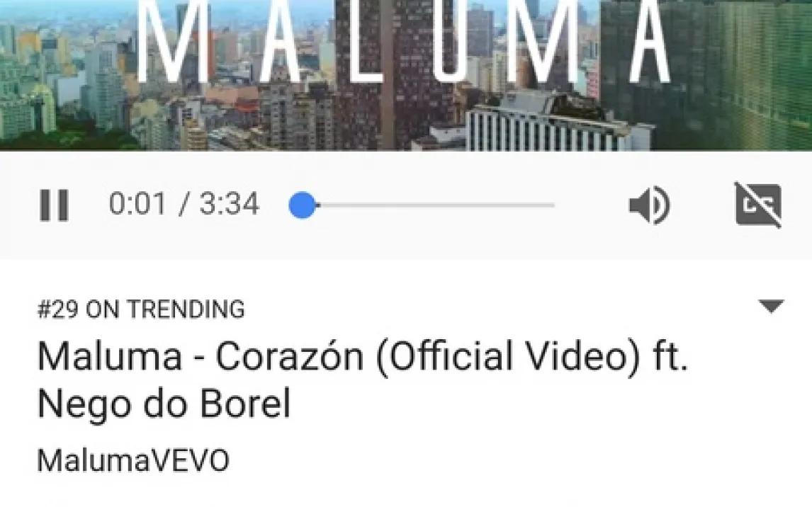Click the 3:34 total duration text
812x507 pixels.
point(229,203)
